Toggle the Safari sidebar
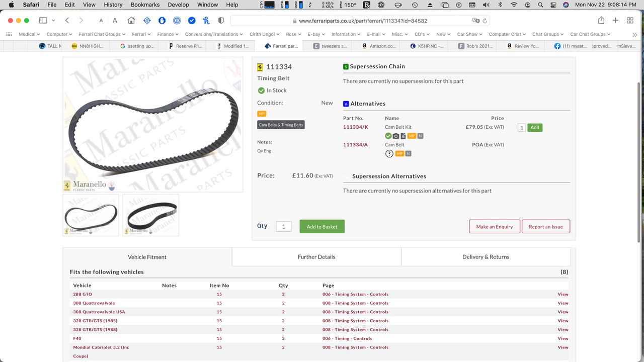This screenshot has width=644, height=362. (x=43, y=21)
